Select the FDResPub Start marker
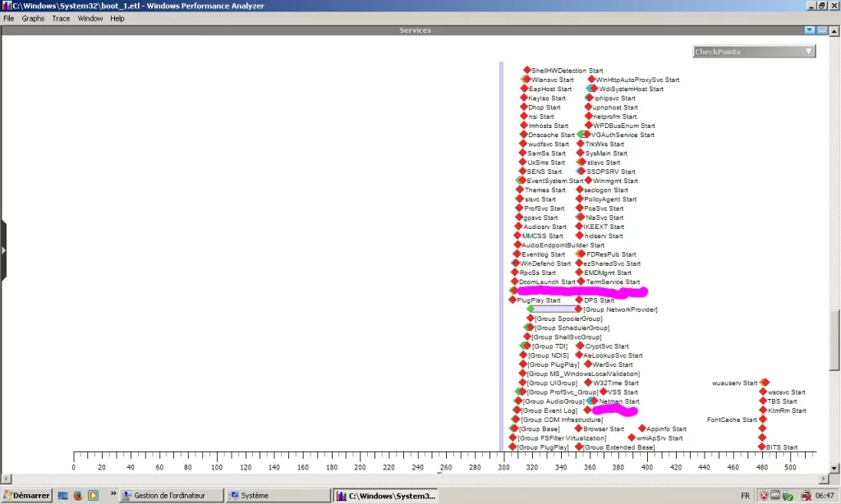This screenshot has height=504, width=841. [581, 254]
